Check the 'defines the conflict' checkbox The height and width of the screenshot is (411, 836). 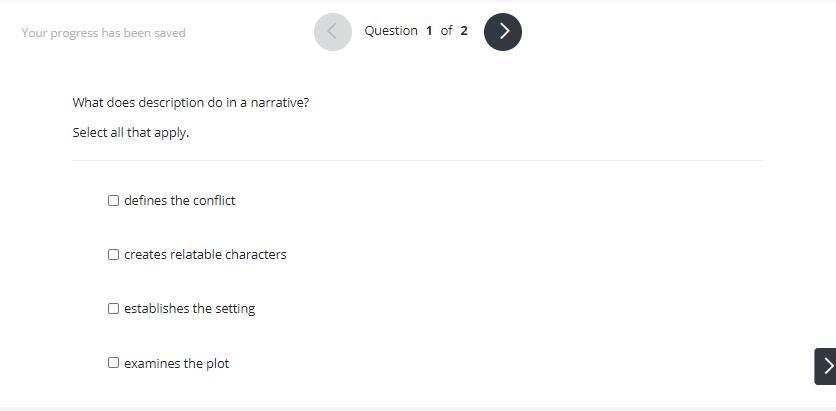[x=113, y=200]
